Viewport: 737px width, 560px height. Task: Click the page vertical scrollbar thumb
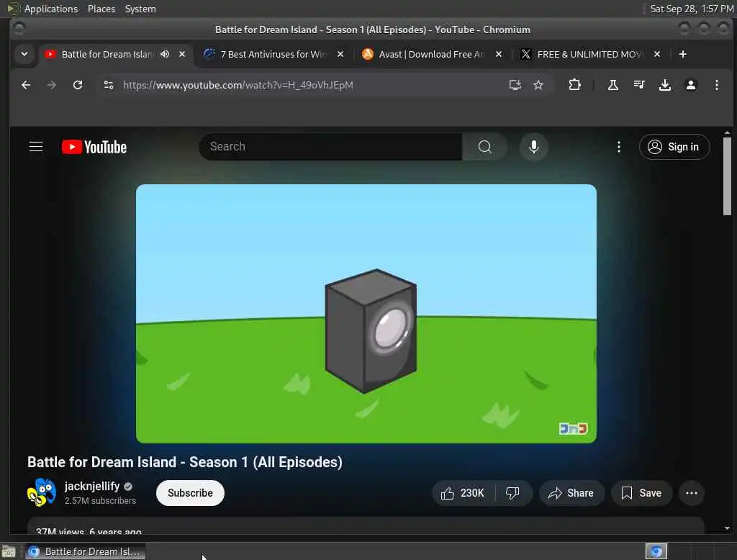click(x=727, y=176)
